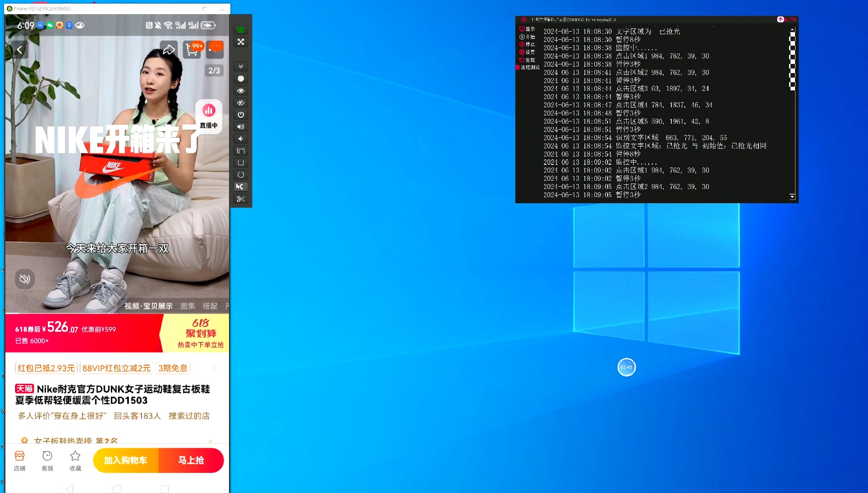Open the shopping cart showing 99+

[x=193, y=49]
